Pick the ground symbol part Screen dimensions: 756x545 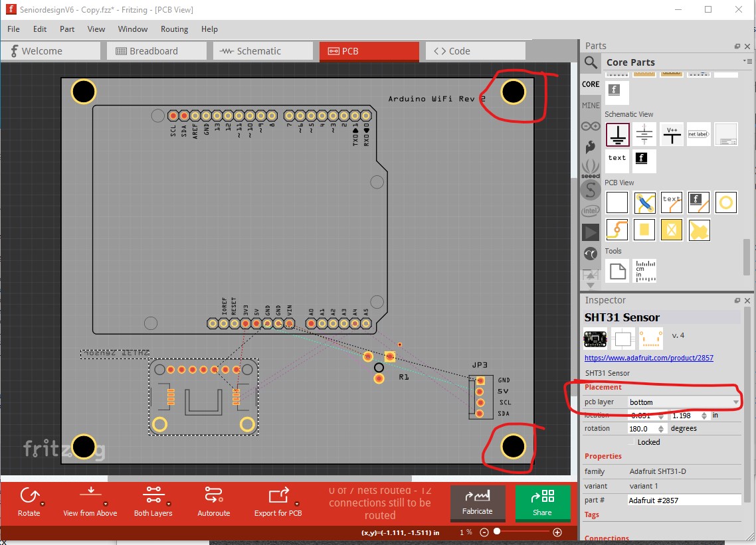(x=617, y=135)
